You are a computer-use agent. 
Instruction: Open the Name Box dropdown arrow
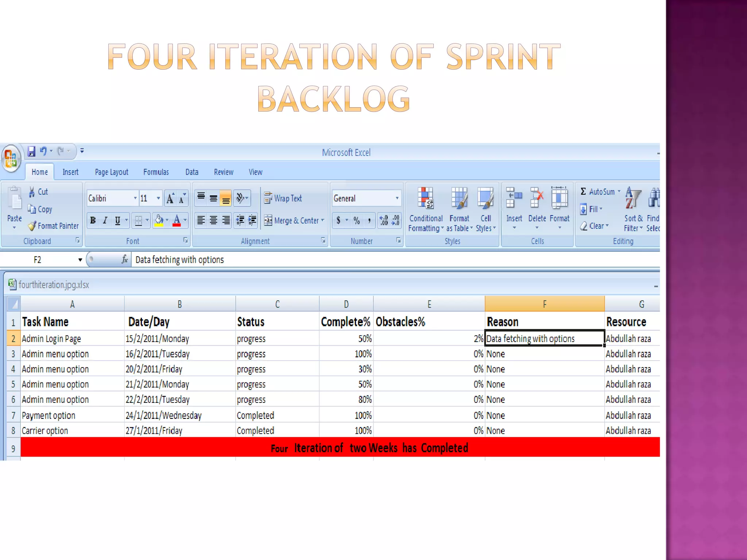80,260
